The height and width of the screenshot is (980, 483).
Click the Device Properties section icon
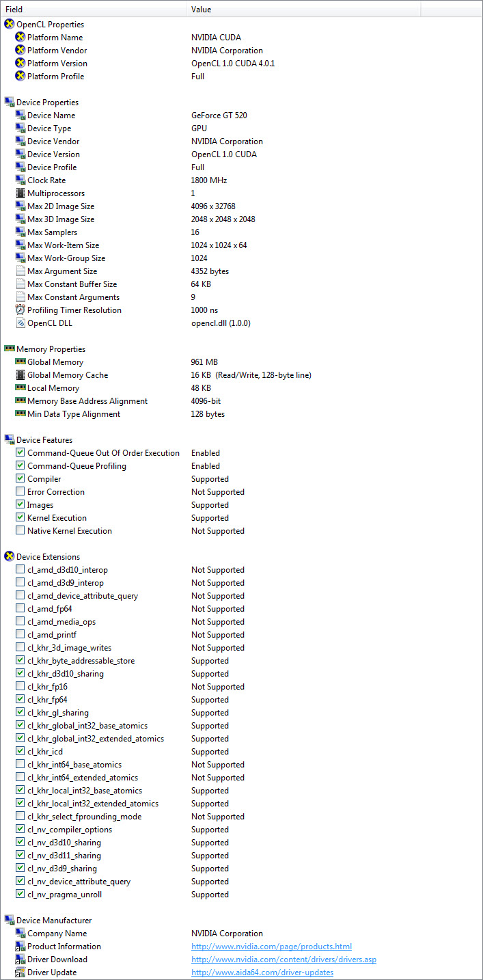point(10,103)
